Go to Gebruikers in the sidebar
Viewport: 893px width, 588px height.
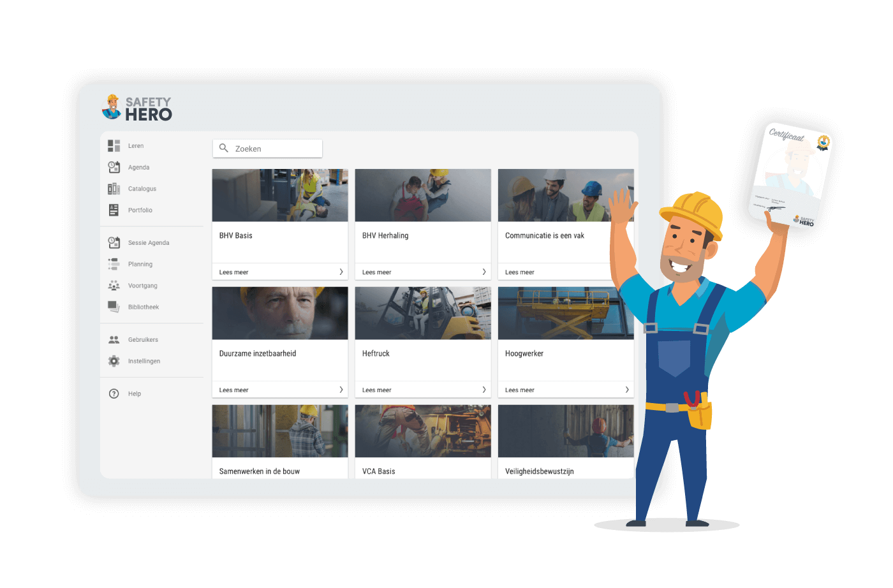click(143, 340)
